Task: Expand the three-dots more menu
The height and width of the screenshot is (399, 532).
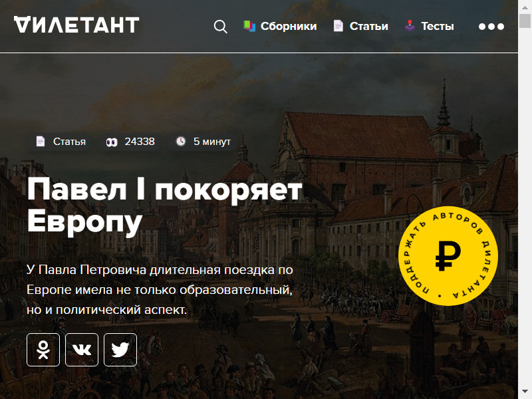Action: click(491, 27)
